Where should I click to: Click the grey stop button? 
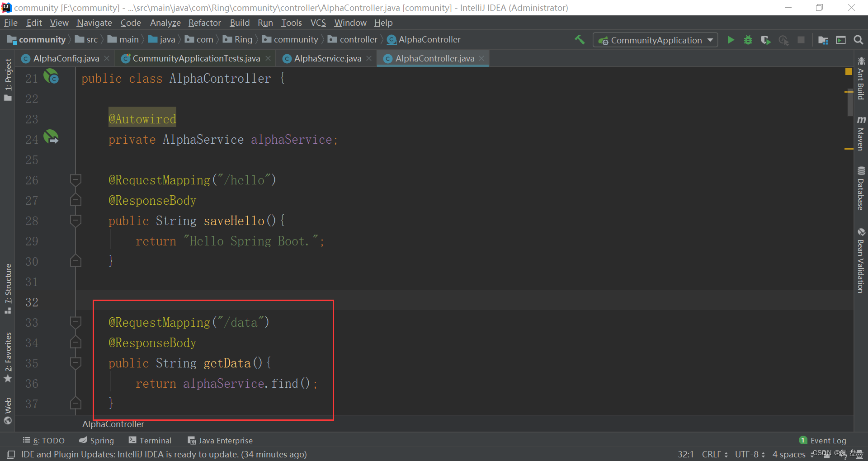[801, 40]
